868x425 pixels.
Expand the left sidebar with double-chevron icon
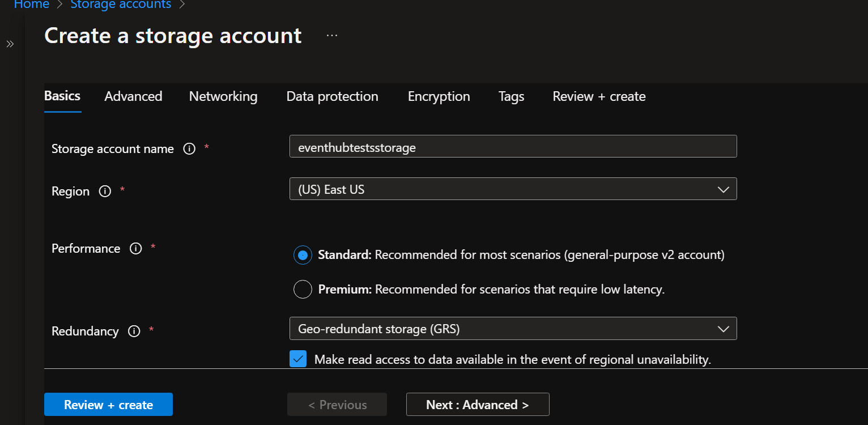tap(10, 44)
